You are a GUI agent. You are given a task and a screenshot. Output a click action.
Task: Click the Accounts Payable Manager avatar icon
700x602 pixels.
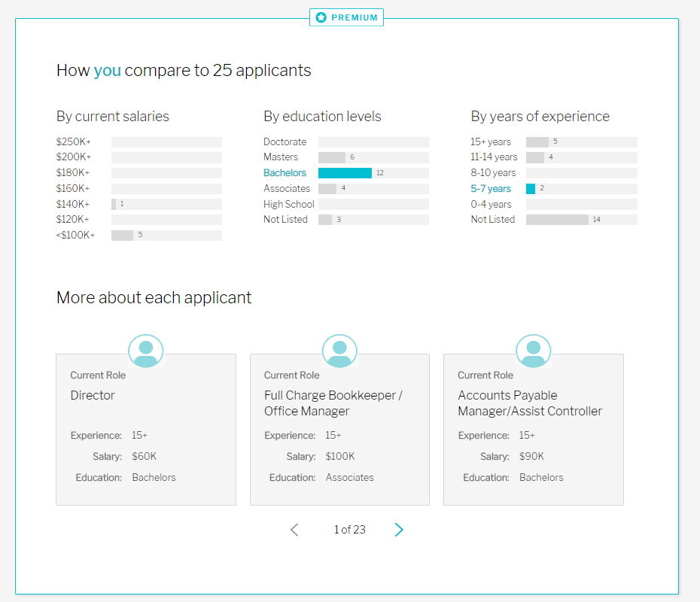coord(534,351)
